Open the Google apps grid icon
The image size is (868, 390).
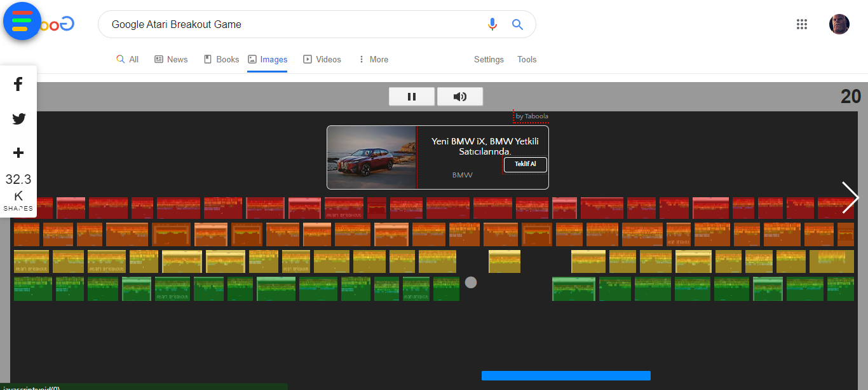(x=801, y=24)
